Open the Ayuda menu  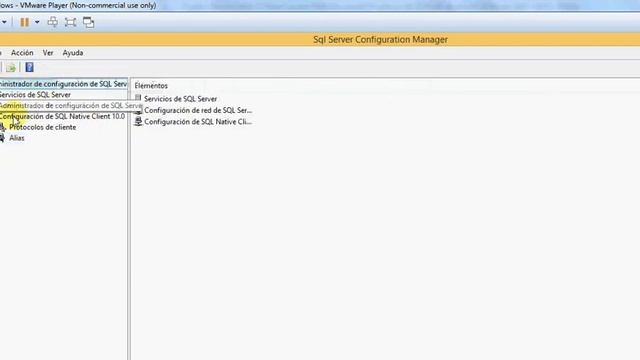[x=73, y=53]
